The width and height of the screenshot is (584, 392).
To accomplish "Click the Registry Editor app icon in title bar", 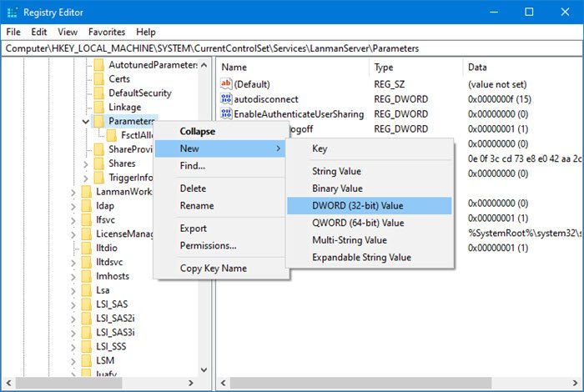I will (13, 13).
